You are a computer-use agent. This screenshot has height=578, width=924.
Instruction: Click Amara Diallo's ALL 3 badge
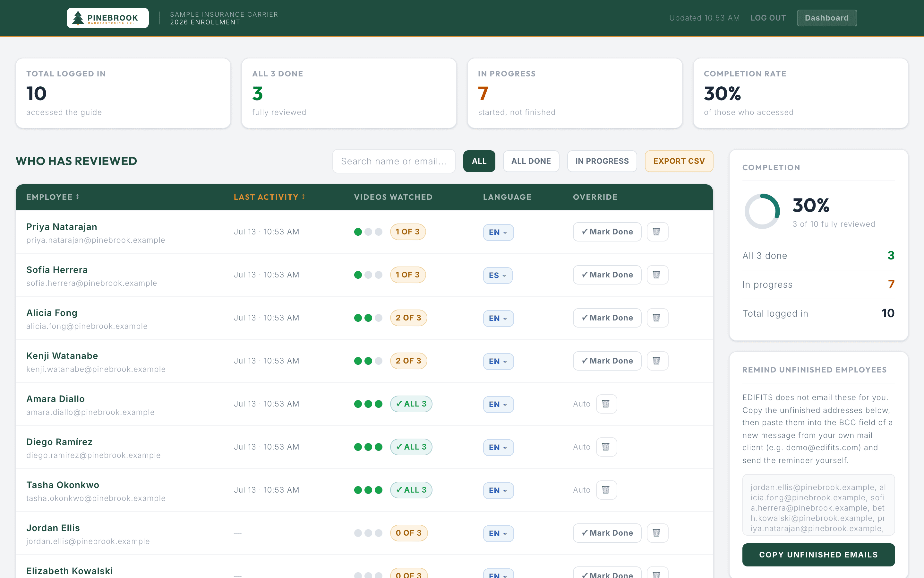411,404
